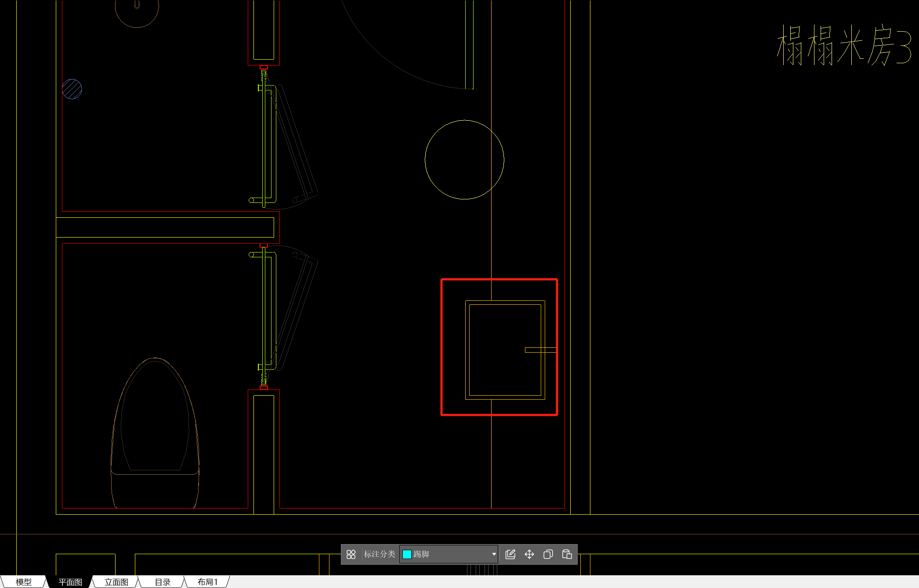This screenshot has width=919, height=588.
Task: Switch to the 模型 tab
Action: click(24, 582)
